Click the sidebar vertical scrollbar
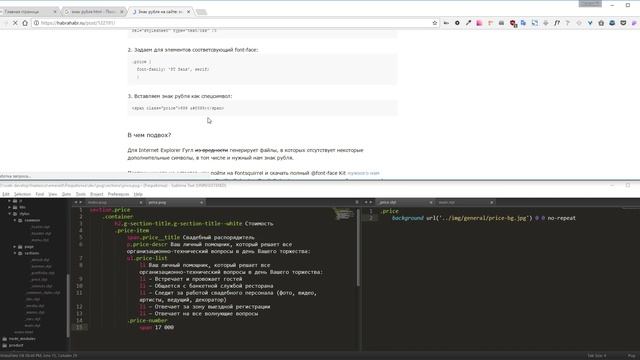This screenshot has height=360, width=640. [68, 306]
